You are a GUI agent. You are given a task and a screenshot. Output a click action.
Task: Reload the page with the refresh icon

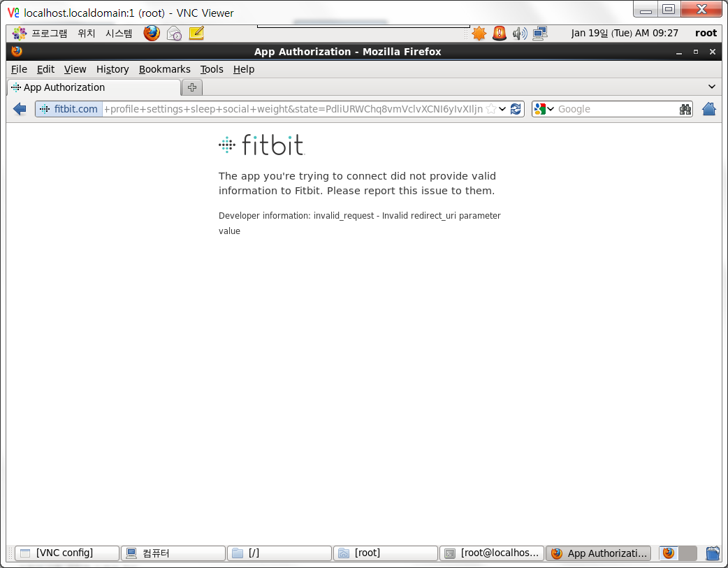(516, 109)
